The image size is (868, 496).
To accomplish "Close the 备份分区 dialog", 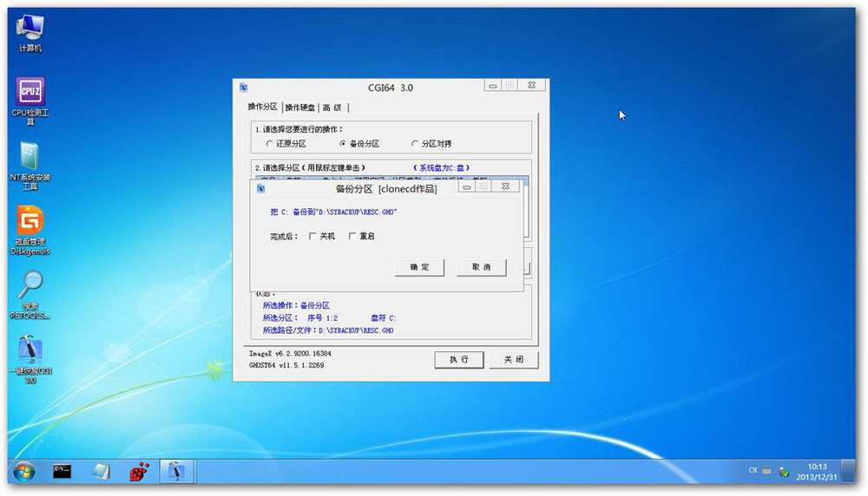I will (x=505, y=186).
